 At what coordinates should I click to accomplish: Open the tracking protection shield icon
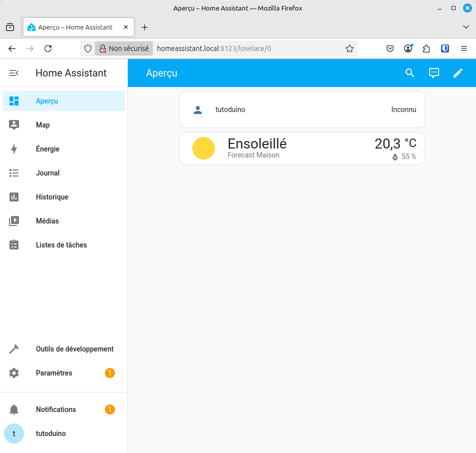pyautogui.click(x=88, y=48)
